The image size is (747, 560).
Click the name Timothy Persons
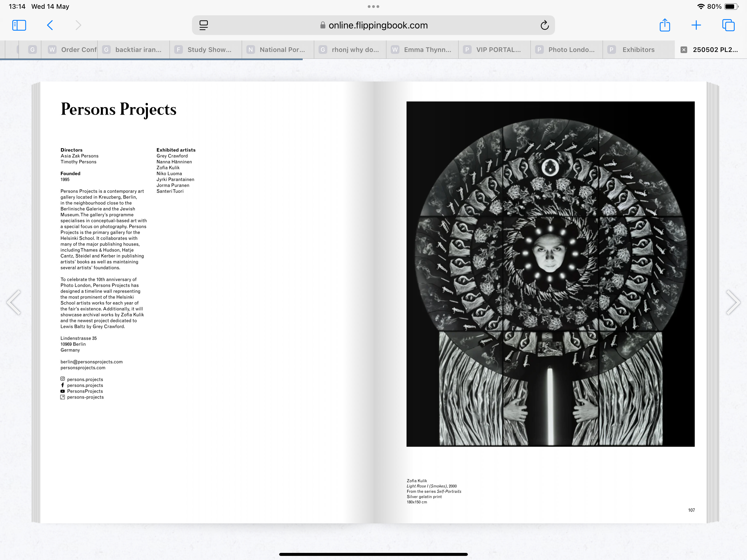pos(78,162)
